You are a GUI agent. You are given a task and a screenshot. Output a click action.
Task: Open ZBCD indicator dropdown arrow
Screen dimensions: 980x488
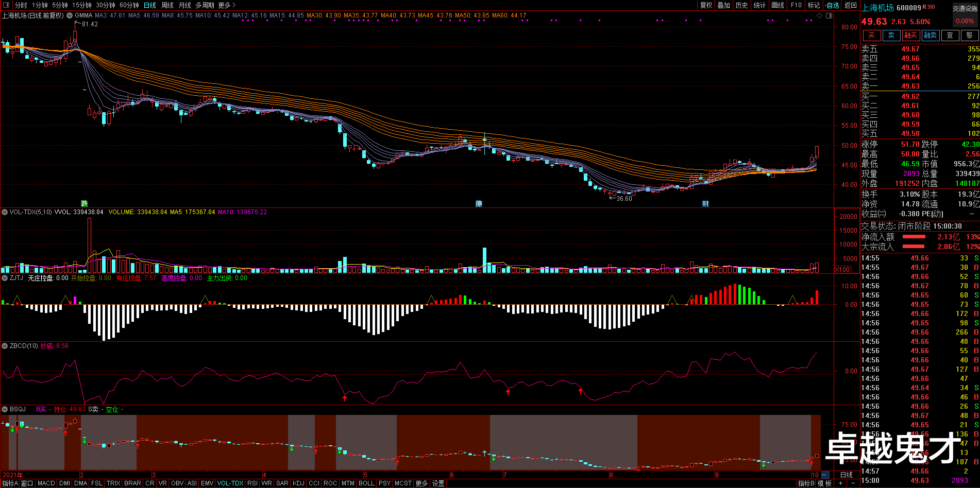pos(5,346)
